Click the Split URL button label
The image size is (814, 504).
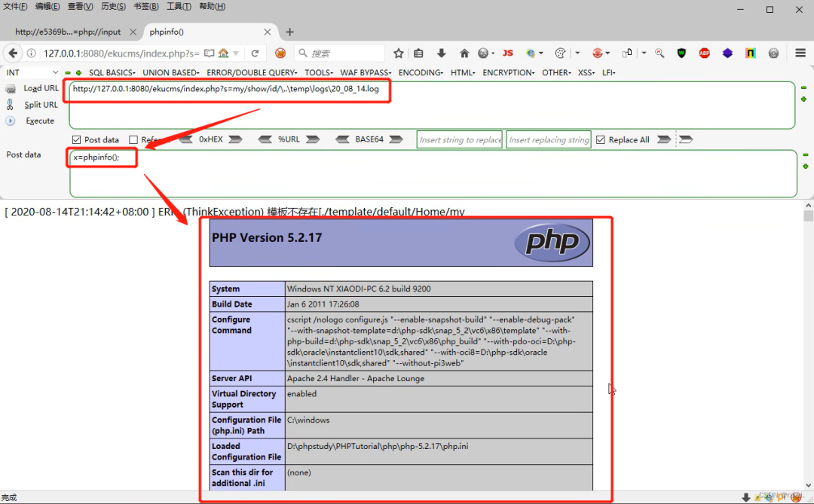pyautogui.click(x=41, y=104)
